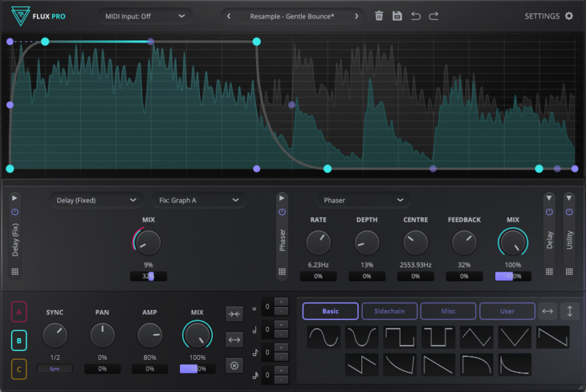
Task: Select the convex falloff curve shape
Action: 476,365
